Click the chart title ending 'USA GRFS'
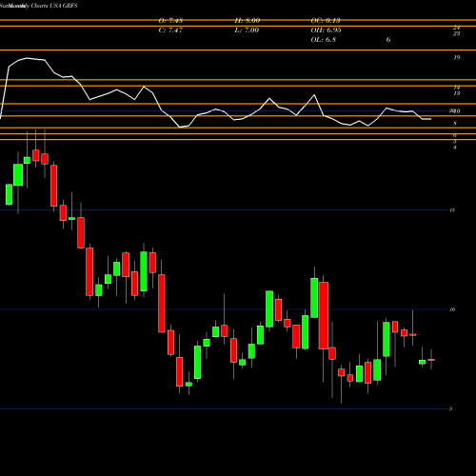Screen dimensions: 476x476 point(39,6)
